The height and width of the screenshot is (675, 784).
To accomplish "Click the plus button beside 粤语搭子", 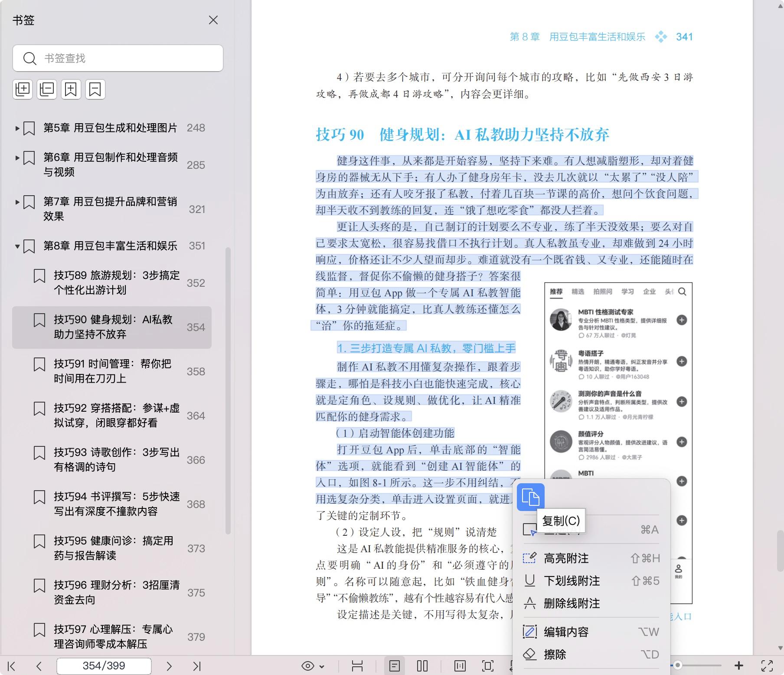I will coord(682,361).
